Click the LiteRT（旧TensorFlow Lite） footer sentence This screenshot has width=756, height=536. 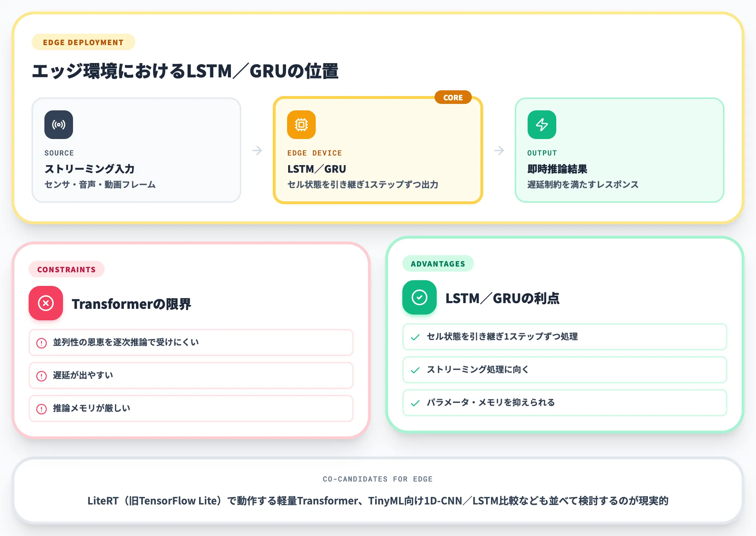378,501
